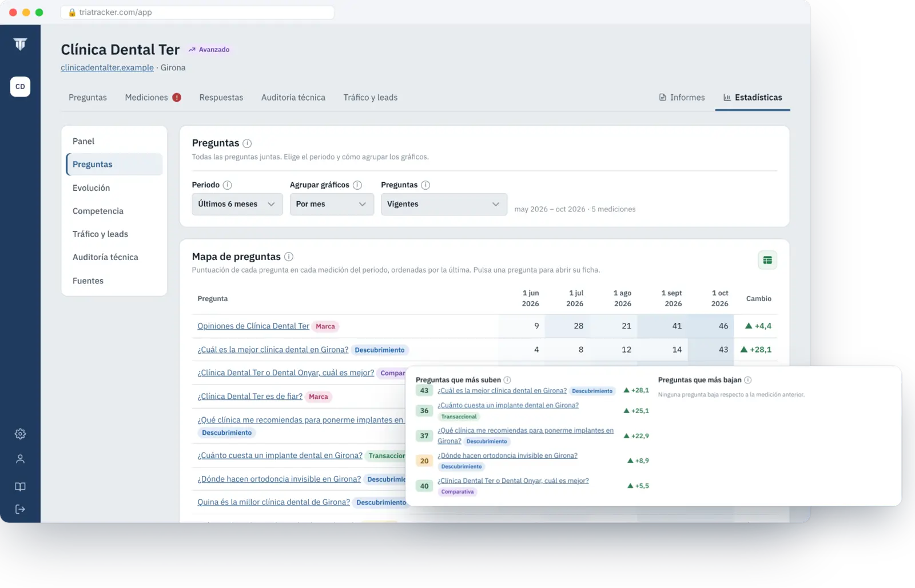The width and height of the screenshot is (915, 588).
Task: Open the Informes tab
Action: [682, 98]
